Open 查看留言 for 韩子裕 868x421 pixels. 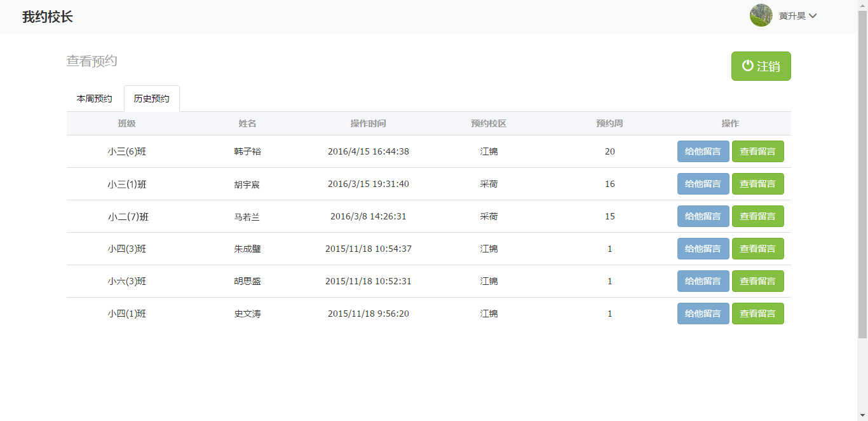coord(757,151)
